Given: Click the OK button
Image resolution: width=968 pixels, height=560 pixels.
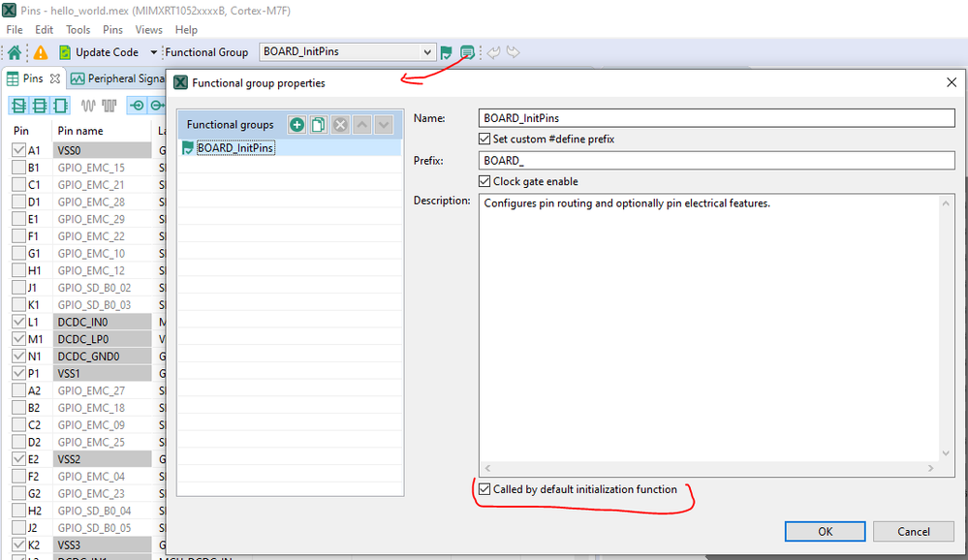Looking at the screenshot, I should click(x=825, y=532).
